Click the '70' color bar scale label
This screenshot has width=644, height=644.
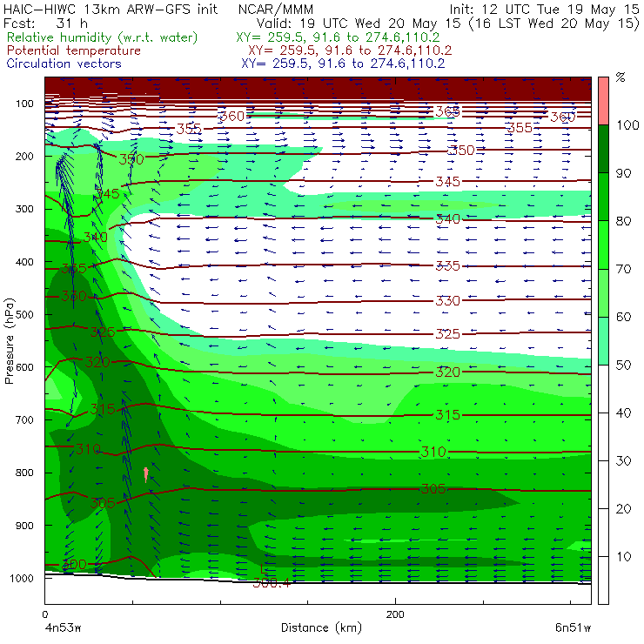coord(623,269)
